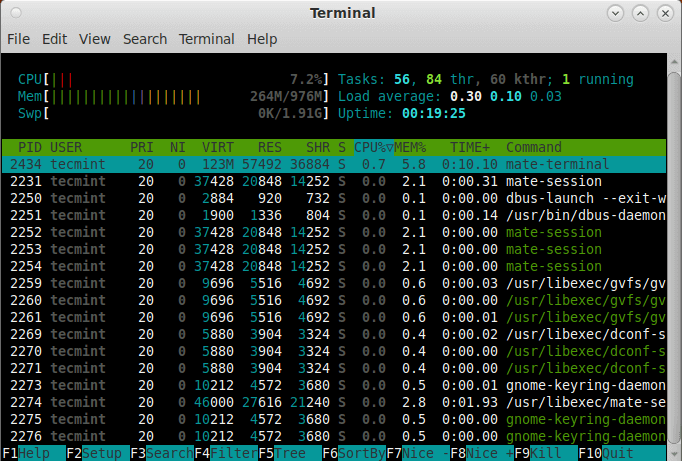
Task: Open the Help menu
Action: point(262,39)
